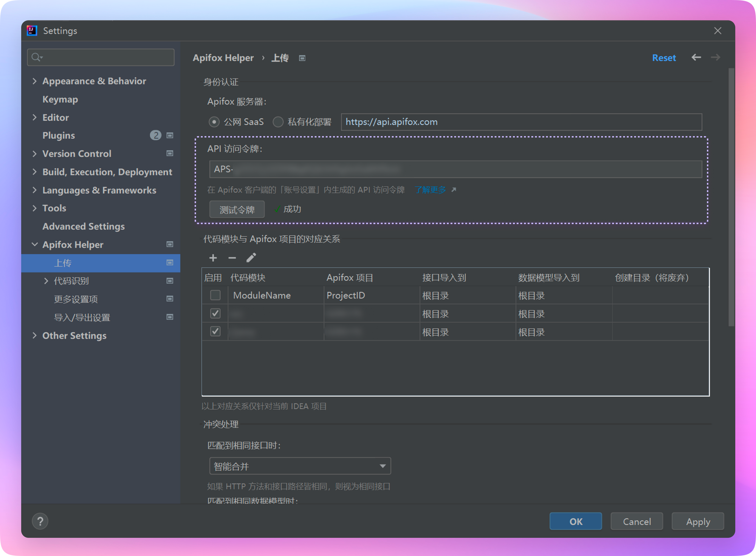Click the 测试令牌 button
756x556 pixels.
(x=237, y=209)
